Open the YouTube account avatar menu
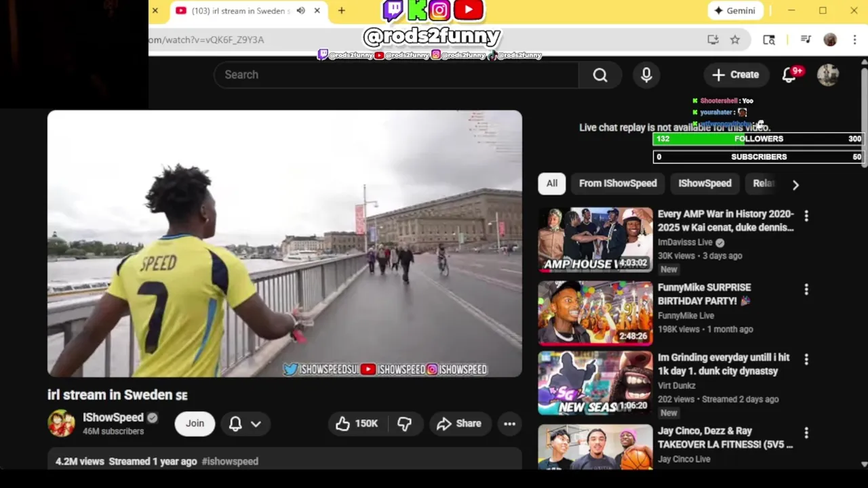 tap(828, 75)
